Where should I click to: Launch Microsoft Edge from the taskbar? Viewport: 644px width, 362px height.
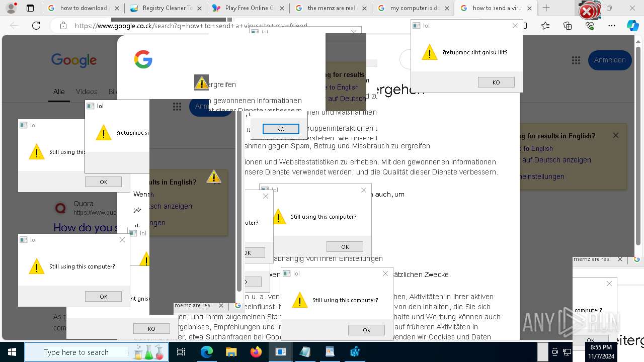(x=207, y=352)
